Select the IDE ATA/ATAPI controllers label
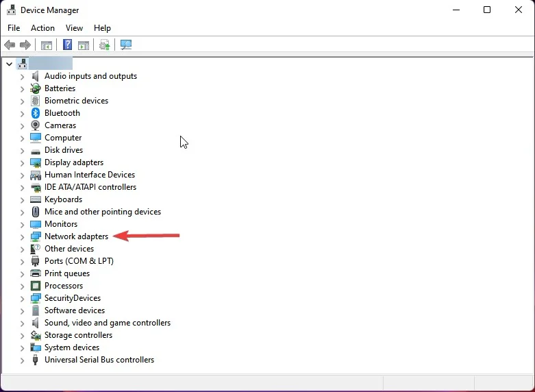Viewport: 535px width, 392px height. [90, 187]
